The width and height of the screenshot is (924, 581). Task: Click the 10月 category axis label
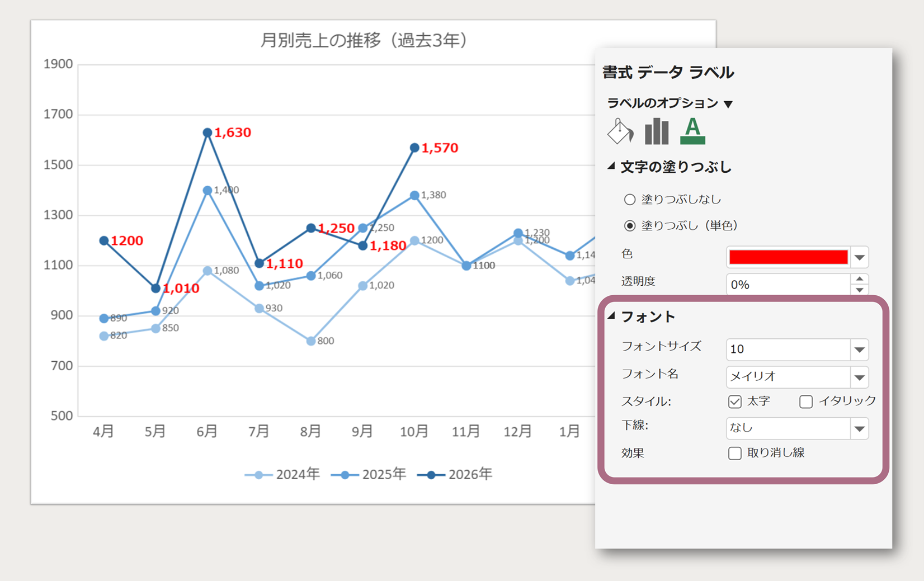pos(414,431)
